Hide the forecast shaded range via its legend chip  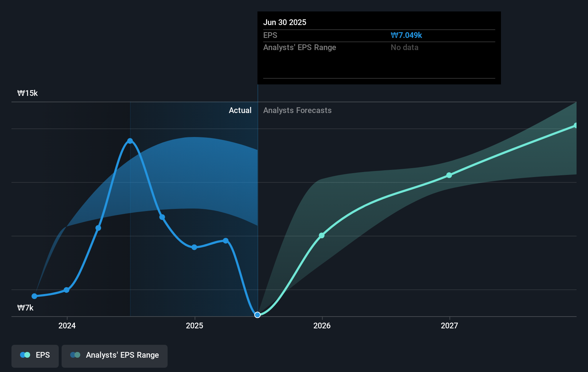pyautogui.click(x=114, y=355)
